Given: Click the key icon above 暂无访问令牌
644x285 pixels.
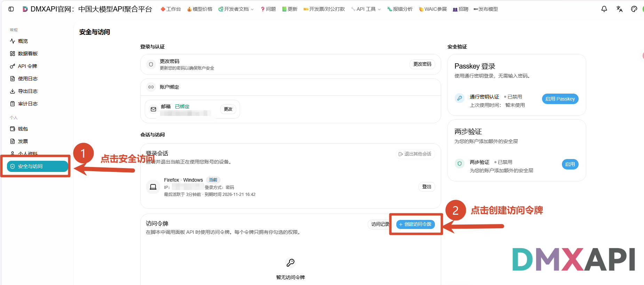Looking at the screenshot, I should 291,262.
